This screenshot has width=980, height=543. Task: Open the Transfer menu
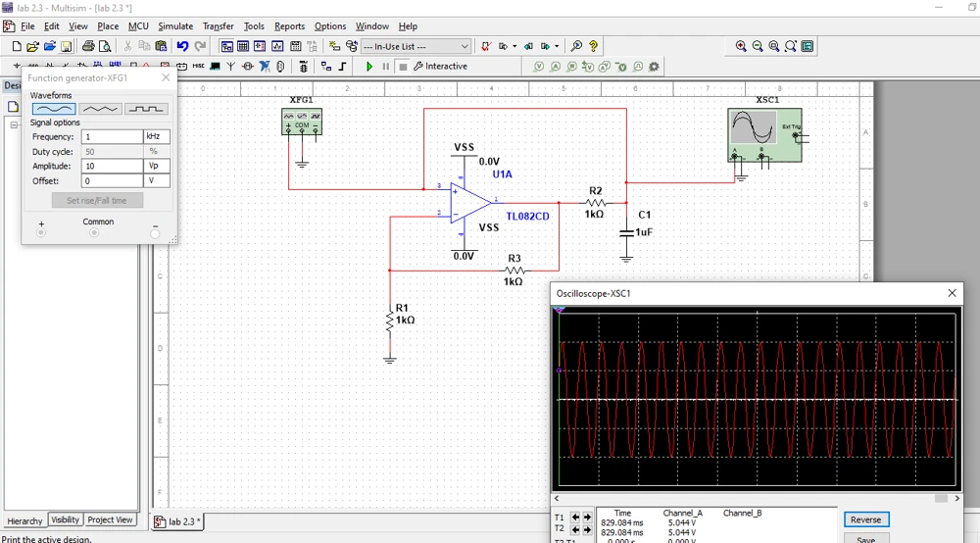pos(219,26)
